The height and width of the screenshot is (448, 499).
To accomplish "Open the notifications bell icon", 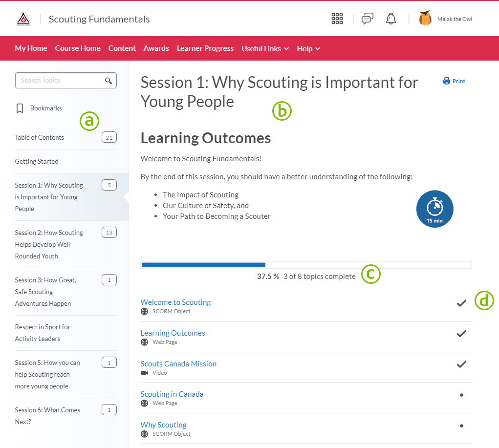I will click(x=391, y=19).
